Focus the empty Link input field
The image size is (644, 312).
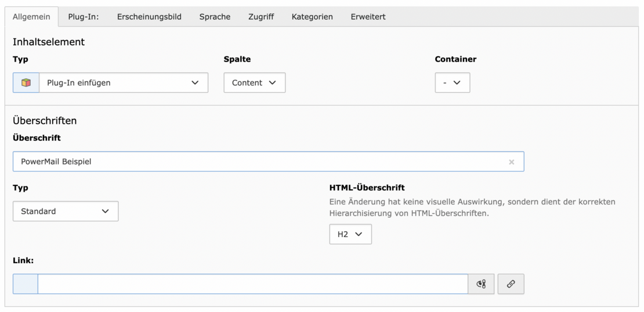(252, 284)
